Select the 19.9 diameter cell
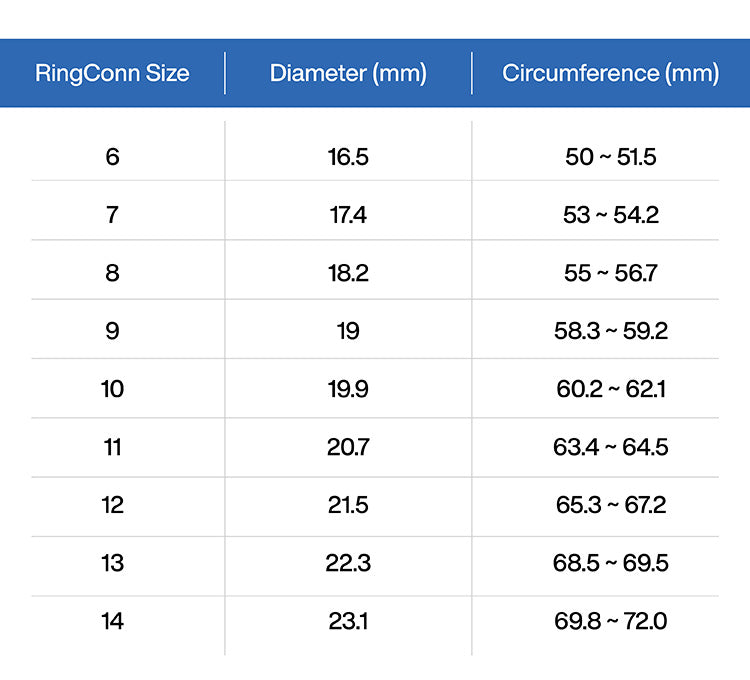 pyautogui.click(x=348, y=389)
